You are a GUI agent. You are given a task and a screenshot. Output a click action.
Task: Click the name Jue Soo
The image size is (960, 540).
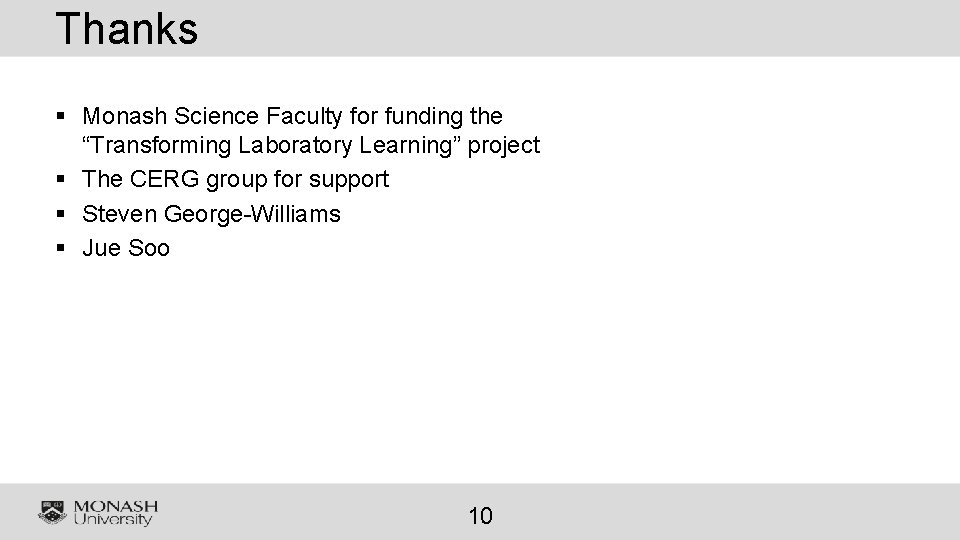click(126, 248)
